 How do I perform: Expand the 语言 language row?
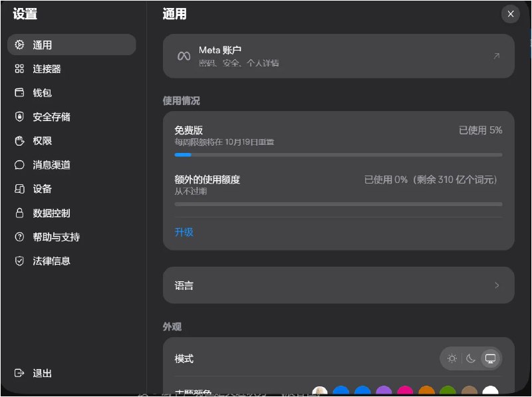click(x=338, y=285)
